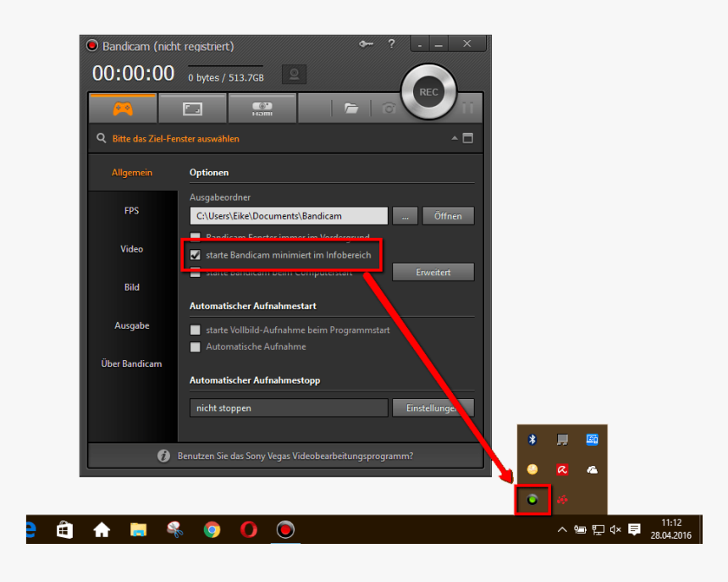Click the OneDrive cloud tray icon
728x582 pixels.
coord(592,469)
